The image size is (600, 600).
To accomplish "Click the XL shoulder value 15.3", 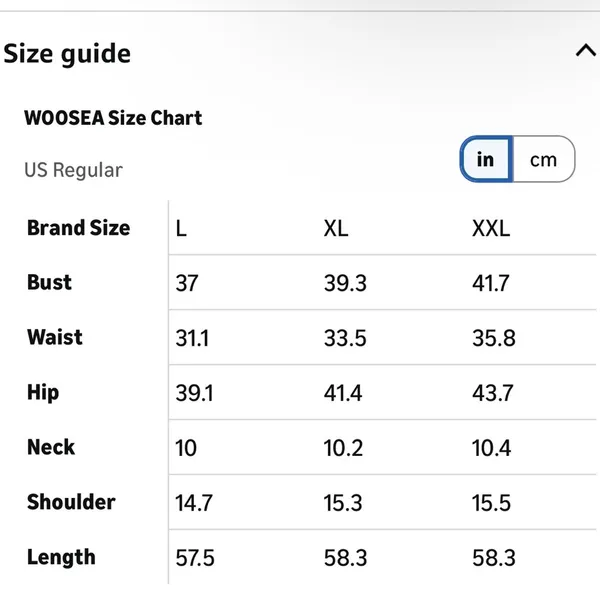I will pyautogui.click(x=343, y=503).
